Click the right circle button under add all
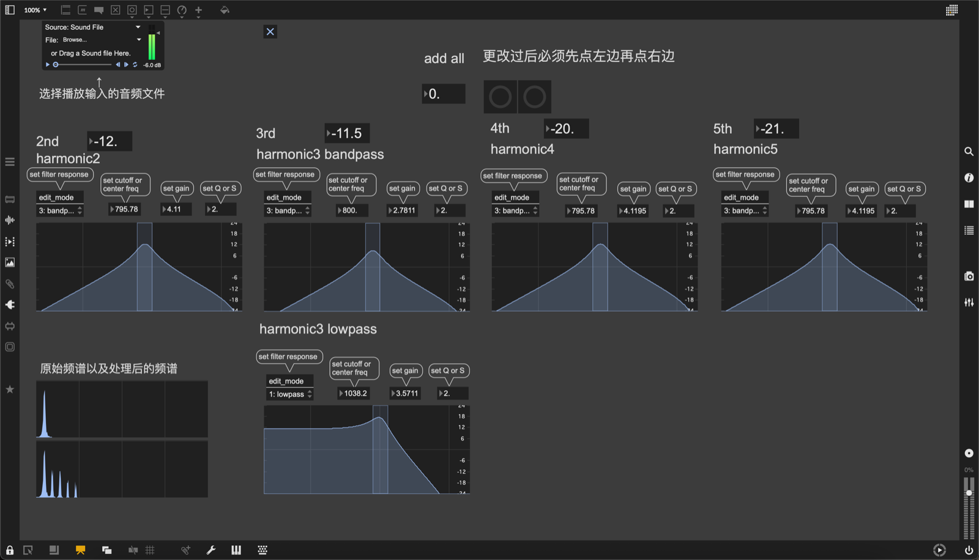 pyautogui.click(x=535, y=97)
